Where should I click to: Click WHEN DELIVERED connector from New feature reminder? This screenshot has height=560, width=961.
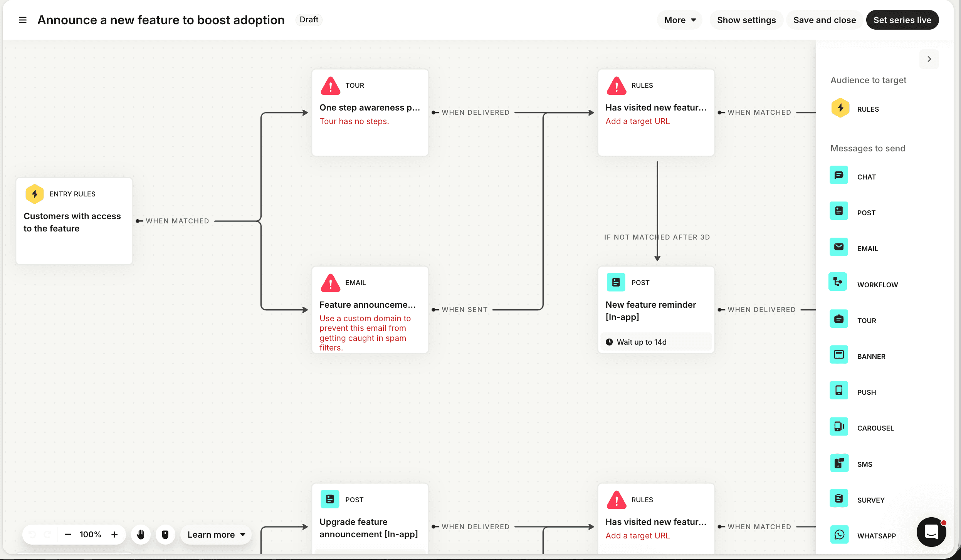(x=761, y=310)
